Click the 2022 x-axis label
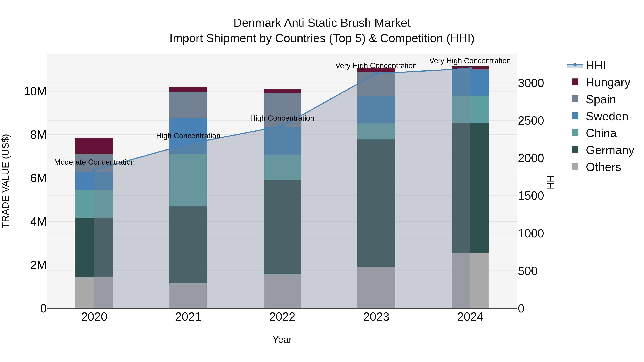The height and width of the screenshot is (362, 644). 282,317
